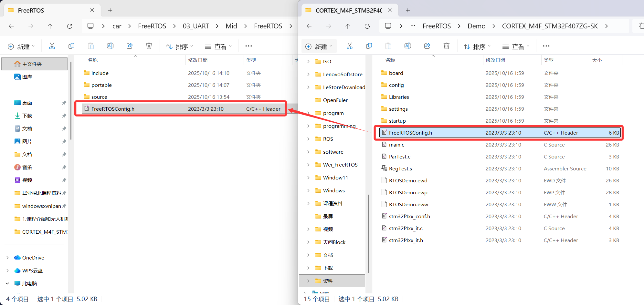Click Mid breadcrumb in left address bar

[231, 26]
